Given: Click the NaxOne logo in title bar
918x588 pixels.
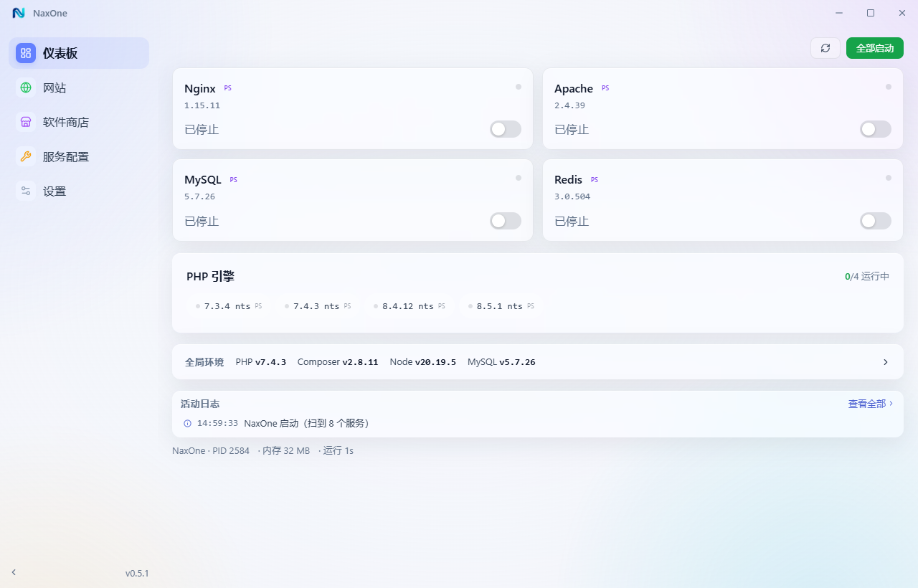Looking at the screenshot, I should 19,13.
